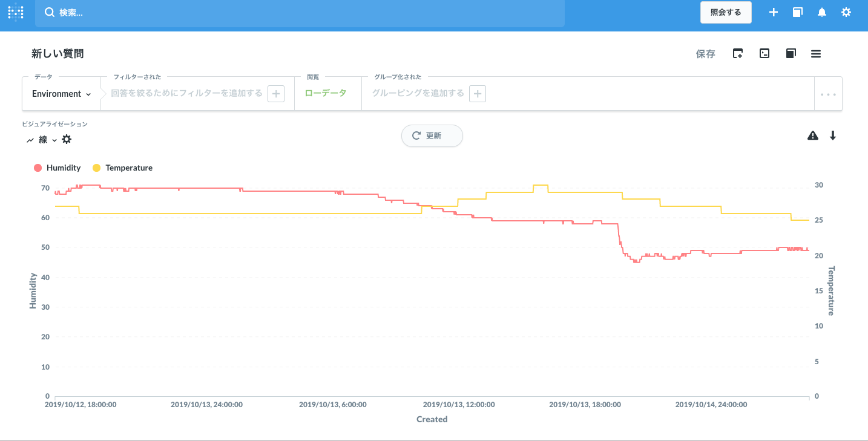Open the notifications bell
The width and height of the screenshot is (868, 441).
pos(821,12)
